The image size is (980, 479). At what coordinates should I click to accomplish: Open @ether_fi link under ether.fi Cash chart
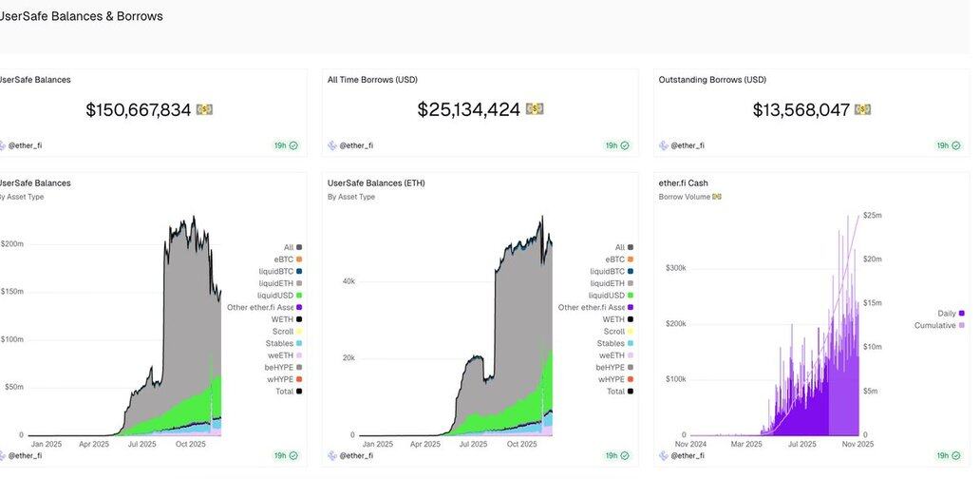[688, 456]
